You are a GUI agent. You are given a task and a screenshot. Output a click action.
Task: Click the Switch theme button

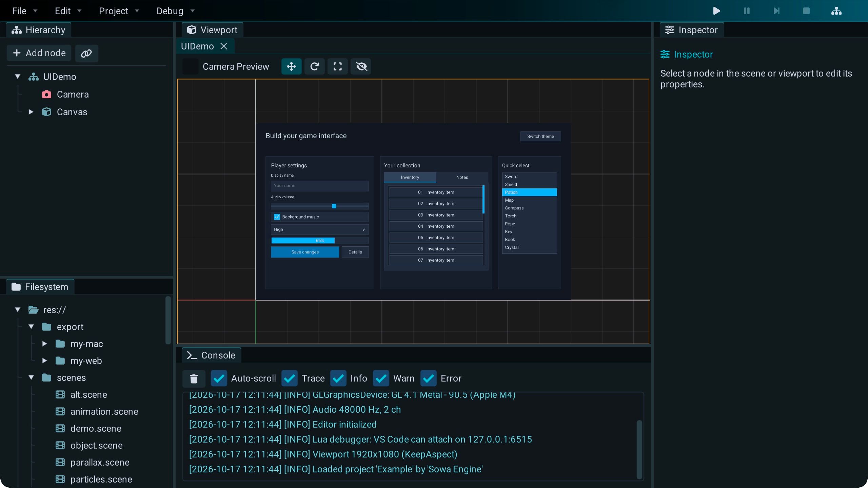coord(540,136)
